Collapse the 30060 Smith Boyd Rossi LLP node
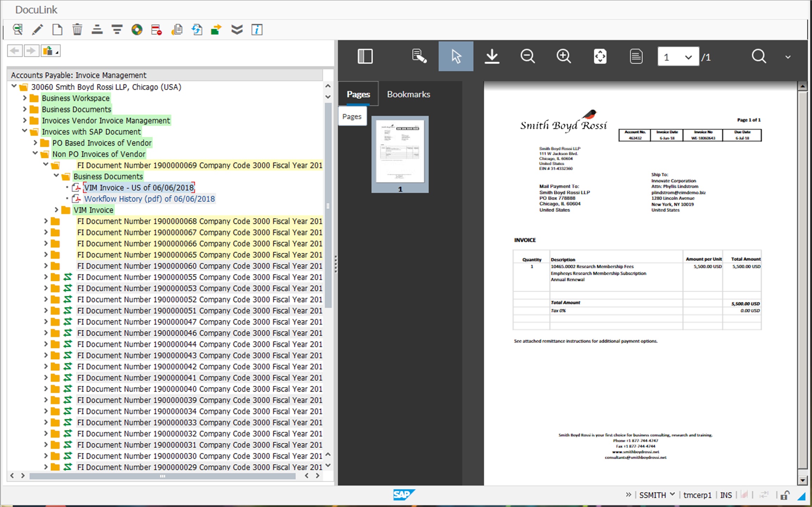This screenshot has width=812, height=507. pos(14,86)
